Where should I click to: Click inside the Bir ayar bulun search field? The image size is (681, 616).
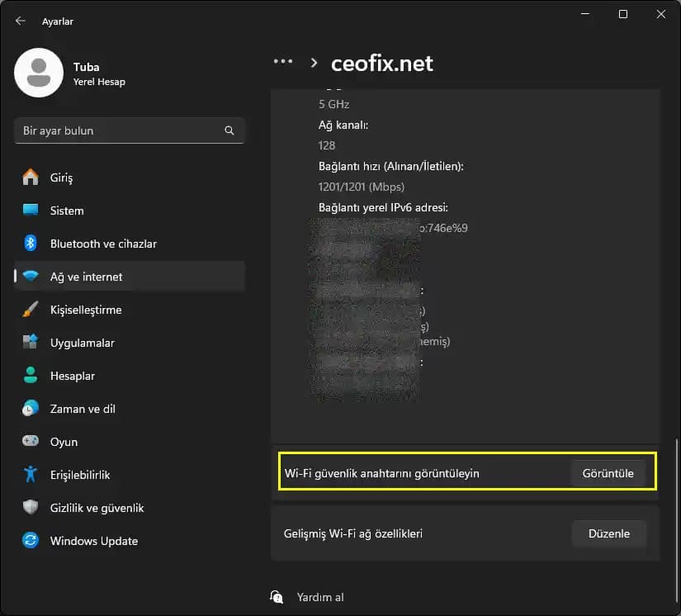click(124, 130)
